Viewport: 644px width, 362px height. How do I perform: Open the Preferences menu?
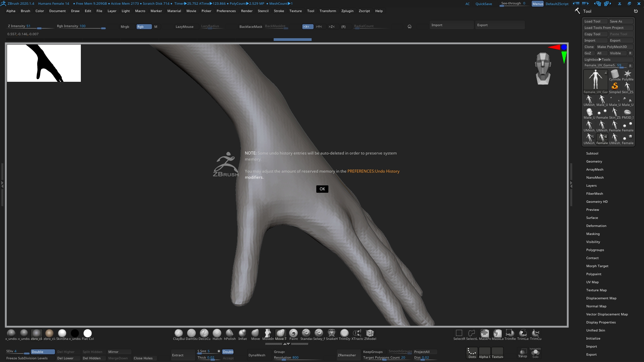tap(226, 11)
